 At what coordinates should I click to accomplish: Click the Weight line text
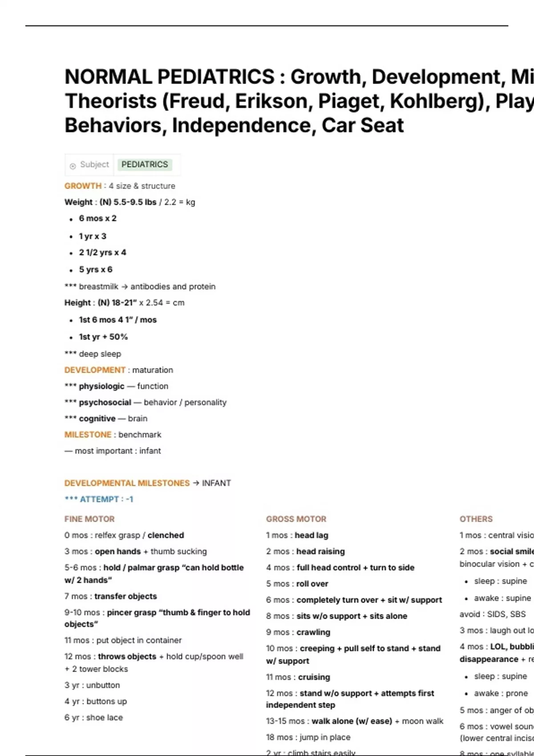(130, 202)
